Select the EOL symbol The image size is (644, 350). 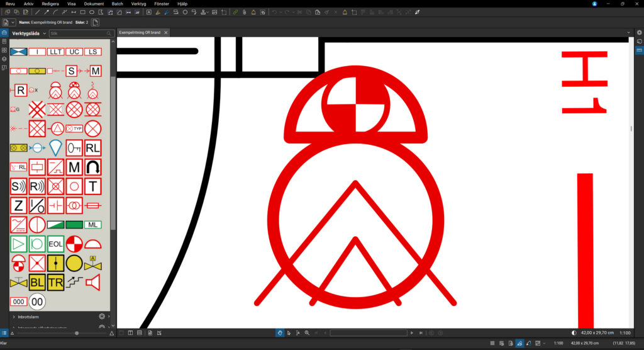pos(55,244)
